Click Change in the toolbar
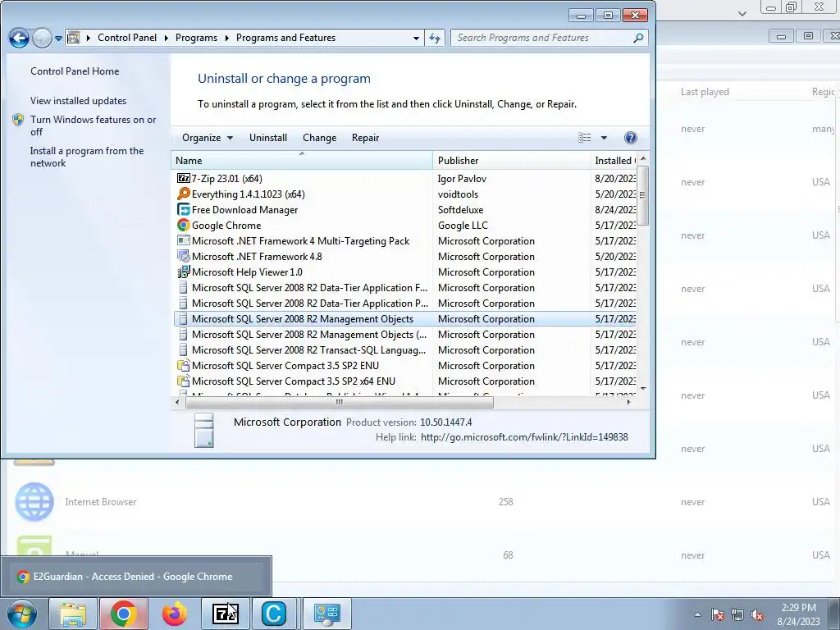Viewport: 840px width, 630px height. click(319, 138)
